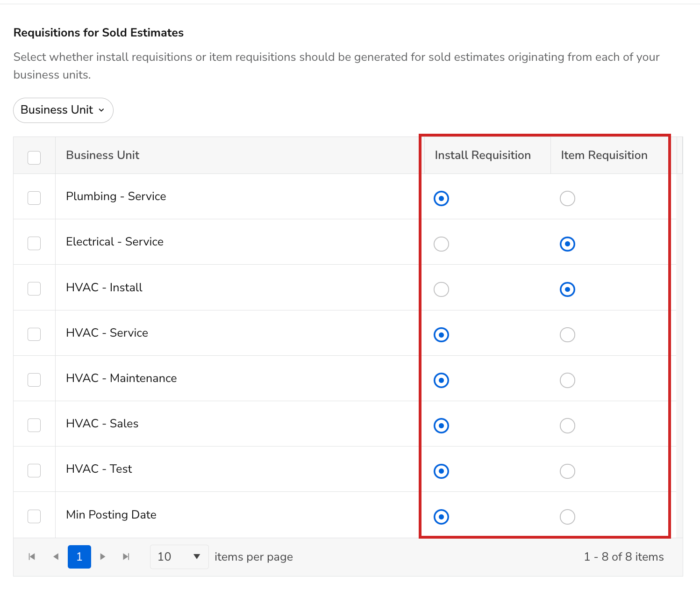Open the items per page dropdown
The width and height of the screenshot is (700, 591).
click(179, 556)
